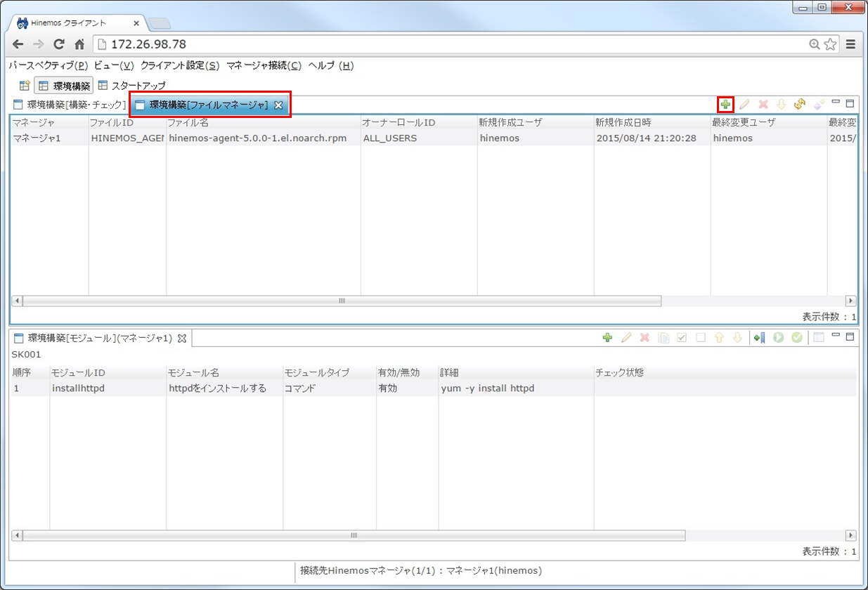The height and width of the screenshot is (590, 868).
Task: Select the Hinemos クライアント browser tab
Action: tap(76, 22)
